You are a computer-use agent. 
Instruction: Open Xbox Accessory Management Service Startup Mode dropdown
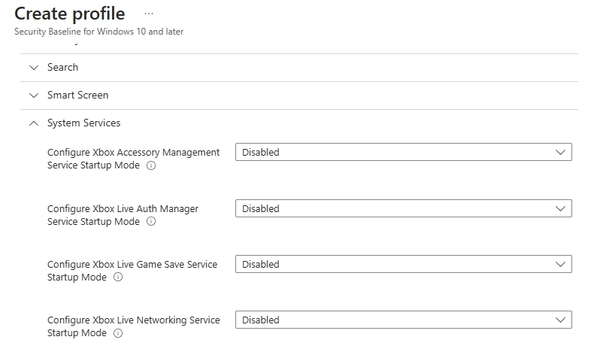click(x=403, y=152)
